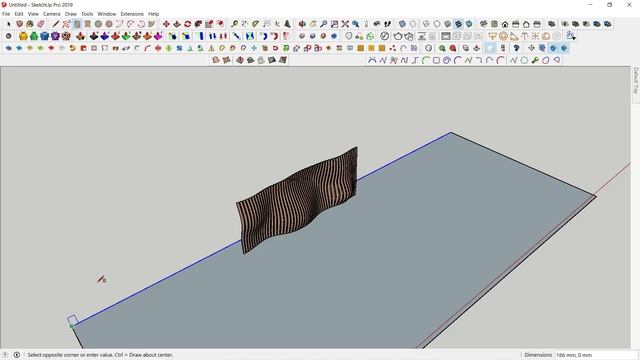Select the Sandbox Flip Edge tool
The height and width of the screenshot is (360, 640).
point(283,60)
